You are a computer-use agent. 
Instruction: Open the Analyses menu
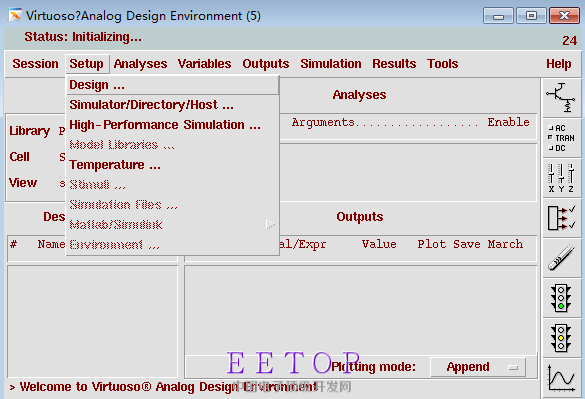coord(140,64)
